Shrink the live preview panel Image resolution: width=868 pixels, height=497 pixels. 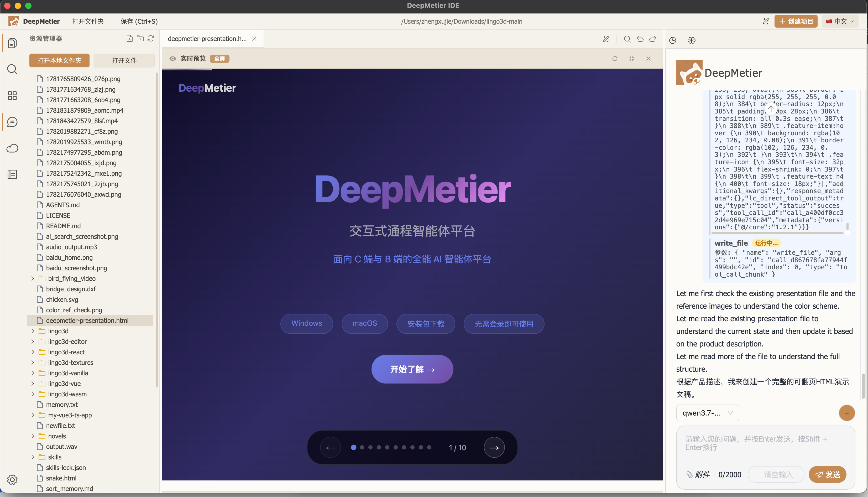coord(632,59)
